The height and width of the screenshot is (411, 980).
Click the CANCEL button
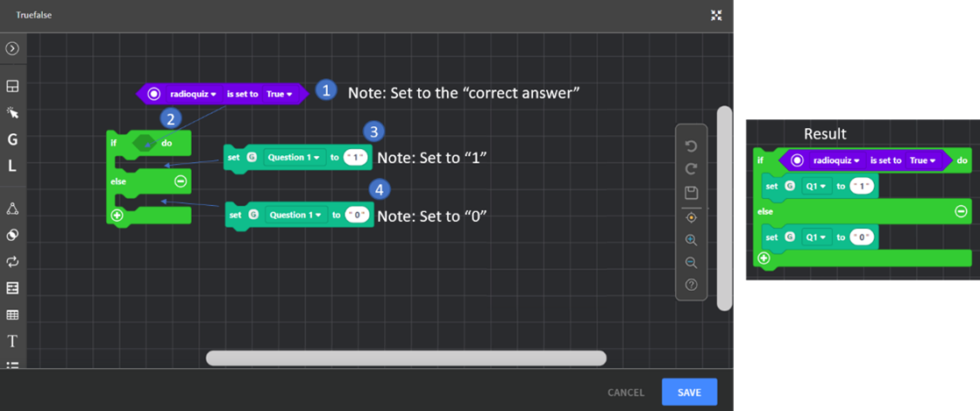626,393
